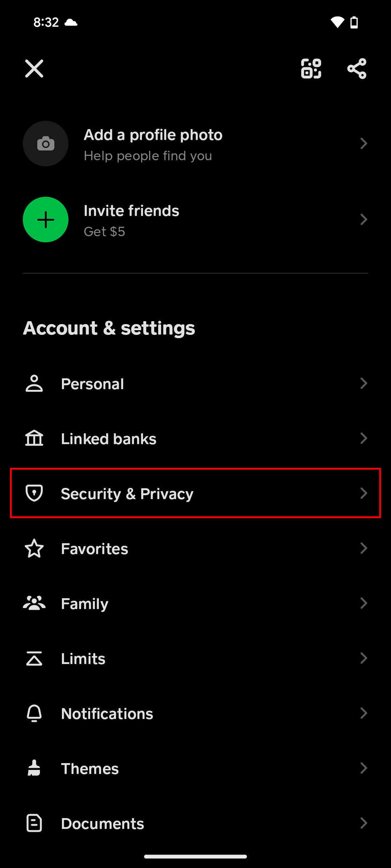
Task: Tap the QR code scanner icon
Action: click(311, 68)
